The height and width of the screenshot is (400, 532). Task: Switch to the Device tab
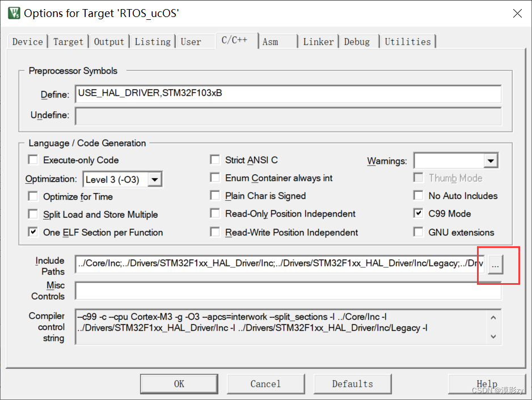click(x=27, y=42)
